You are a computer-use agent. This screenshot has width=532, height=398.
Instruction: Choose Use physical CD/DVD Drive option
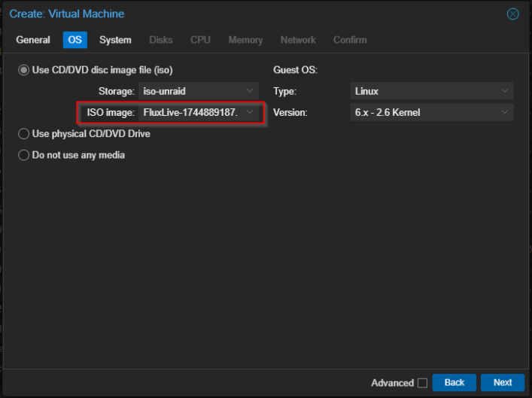click(x=24, y=134)
